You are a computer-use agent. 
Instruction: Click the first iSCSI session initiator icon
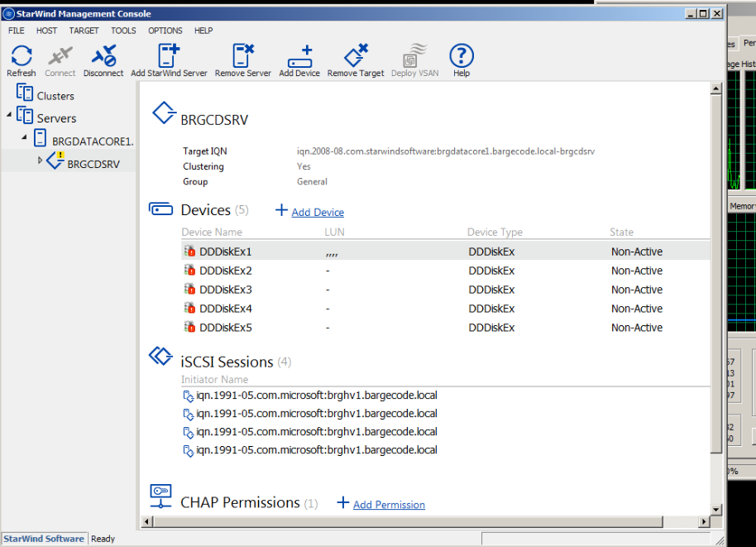189,396
